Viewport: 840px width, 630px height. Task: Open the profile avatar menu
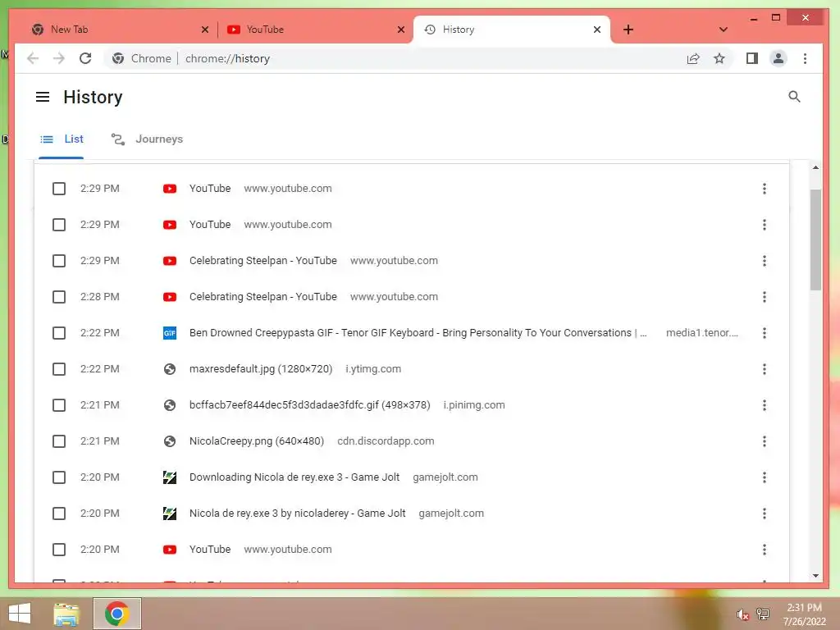(778, 58)
